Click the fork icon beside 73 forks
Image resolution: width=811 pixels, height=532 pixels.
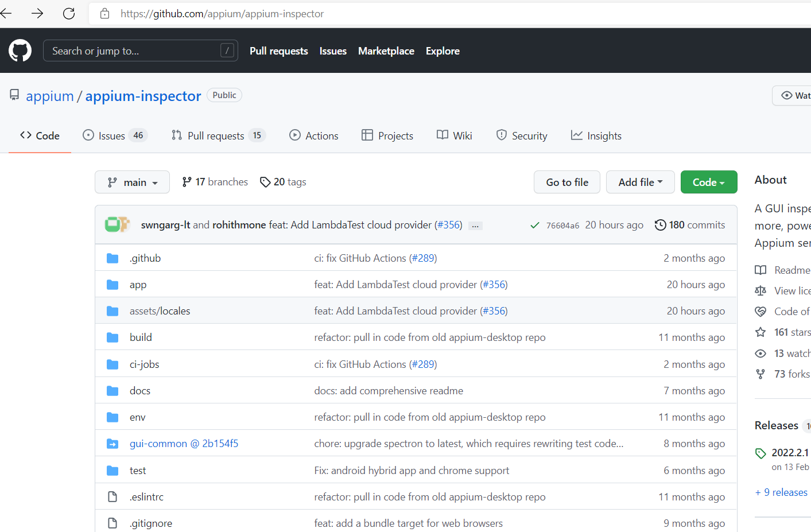760,374
